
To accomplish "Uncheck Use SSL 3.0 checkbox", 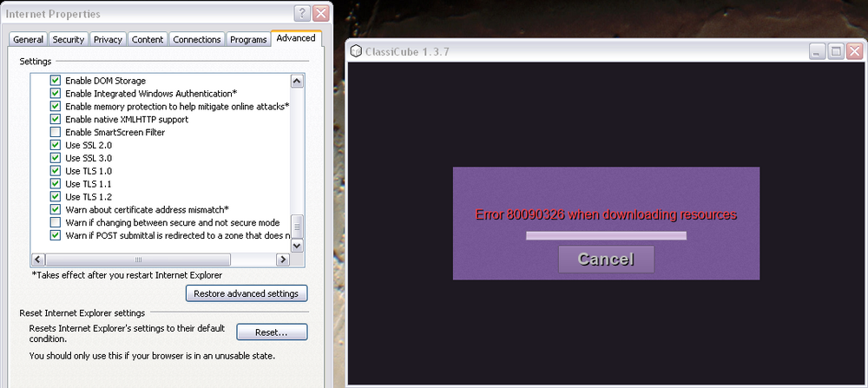I will tap(56, 158).
